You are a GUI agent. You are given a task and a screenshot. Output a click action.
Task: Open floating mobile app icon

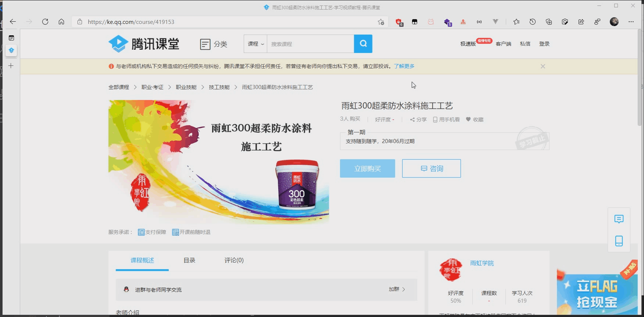619,241
